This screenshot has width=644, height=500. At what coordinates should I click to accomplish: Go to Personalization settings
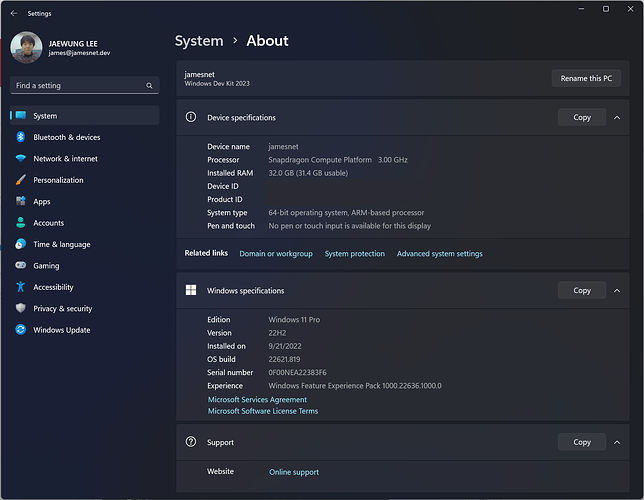(85, 180)
